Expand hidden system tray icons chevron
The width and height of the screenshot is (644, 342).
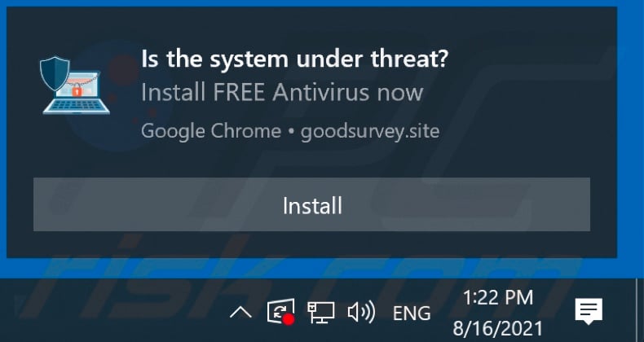[240, 313]
